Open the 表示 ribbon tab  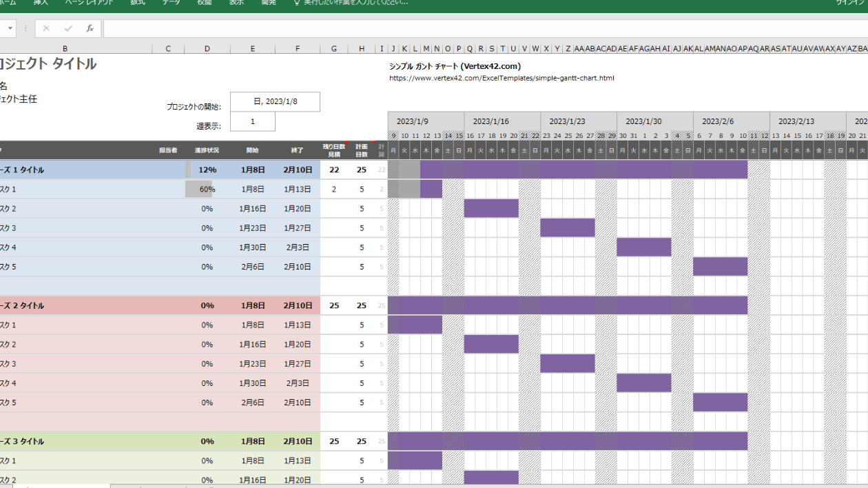[x=236, y=3]
